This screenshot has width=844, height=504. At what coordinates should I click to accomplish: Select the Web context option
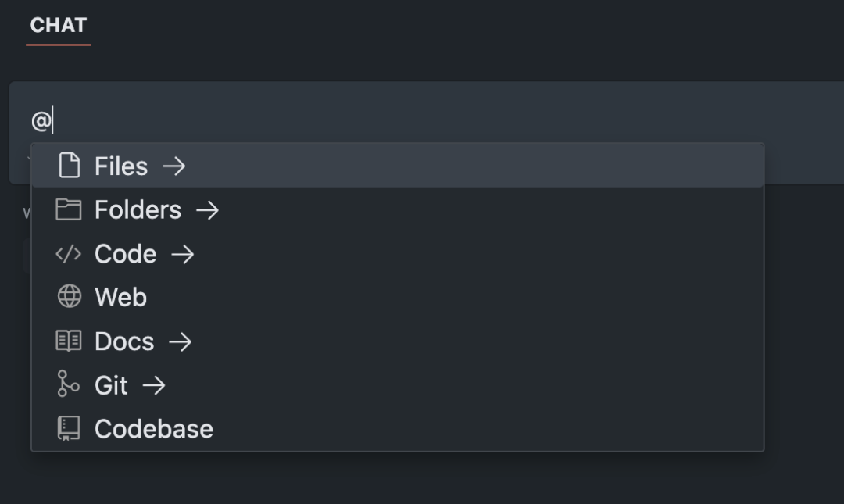[x=120, y=297]
